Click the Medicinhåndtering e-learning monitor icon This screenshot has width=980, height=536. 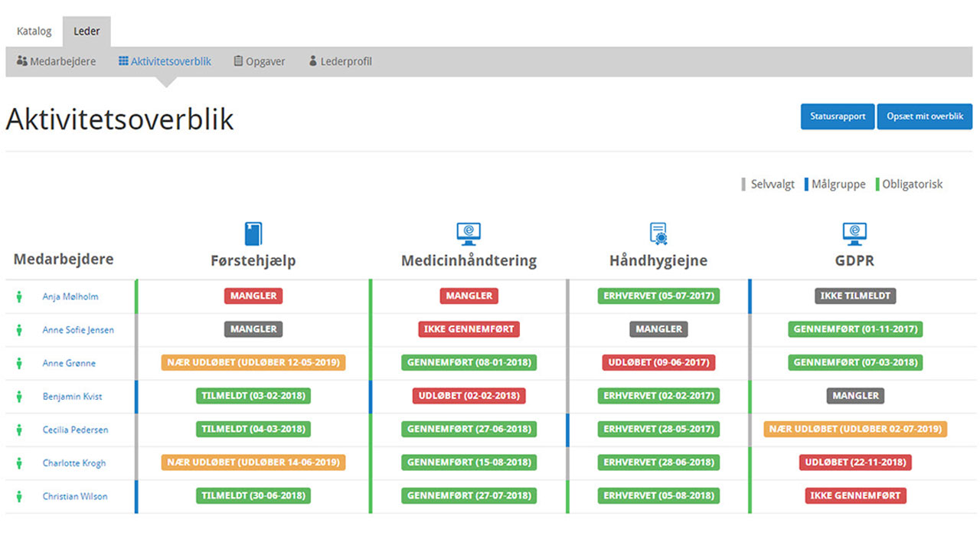[x=469, y=234]
